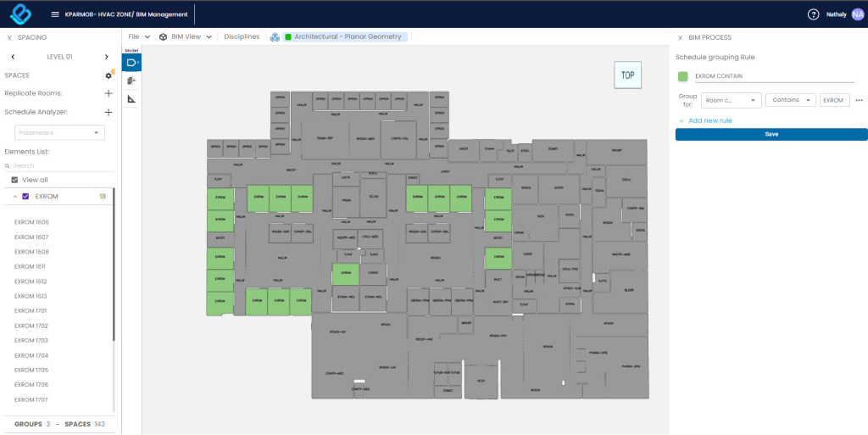
Task: Pick the green group color swatch
Action: (682, 76)
